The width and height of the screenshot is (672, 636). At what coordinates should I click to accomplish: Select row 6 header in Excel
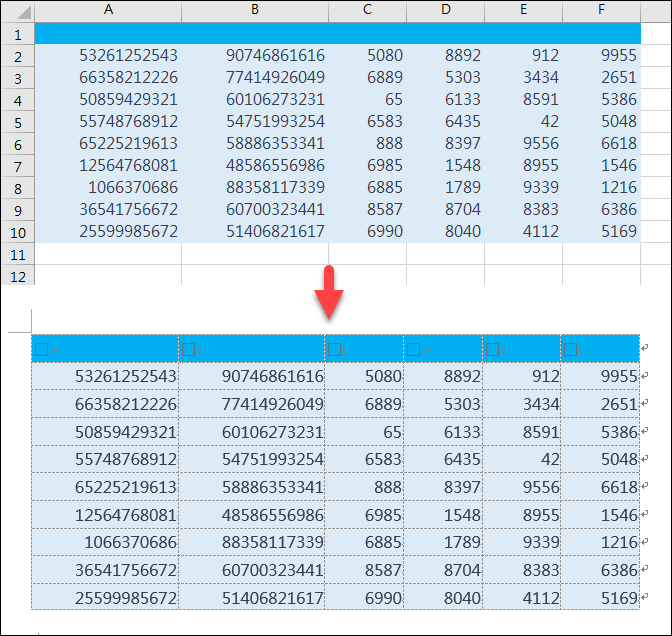click(x=18, y=144)
